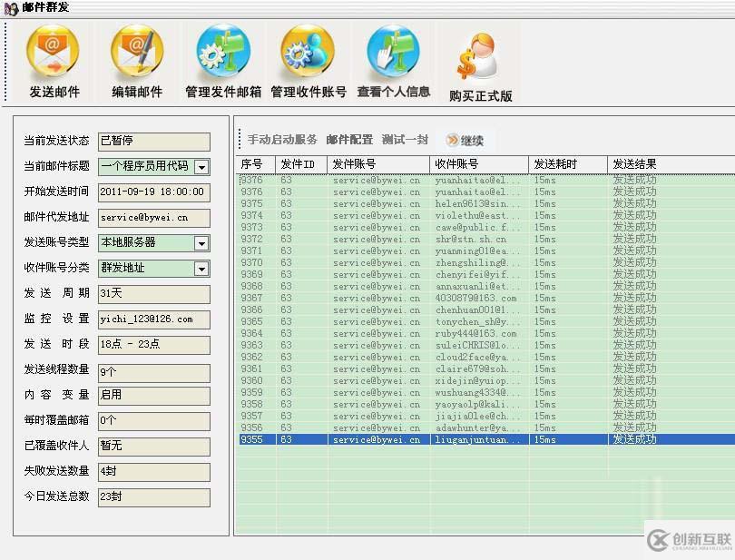The width and height of the screenshot is (735, 560).
Task: Select row 9374 with violethu recipient
Action: [485, 215]
